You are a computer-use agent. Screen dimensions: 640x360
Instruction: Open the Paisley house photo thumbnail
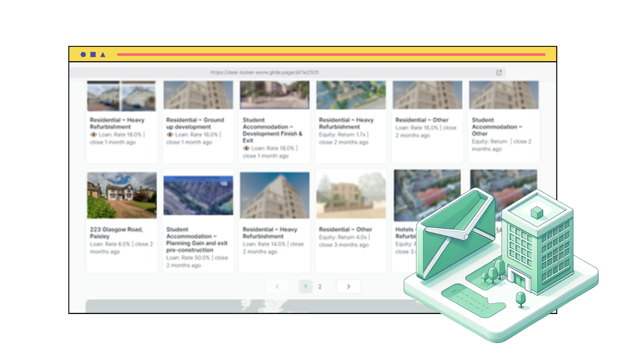(122, 195)
